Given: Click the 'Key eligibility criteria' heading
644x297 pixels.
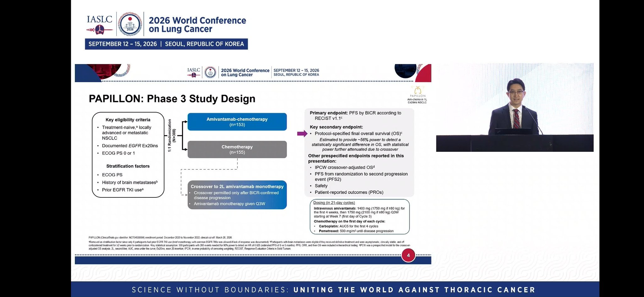Looking at the screenshot, I should (x=128, y=120).
